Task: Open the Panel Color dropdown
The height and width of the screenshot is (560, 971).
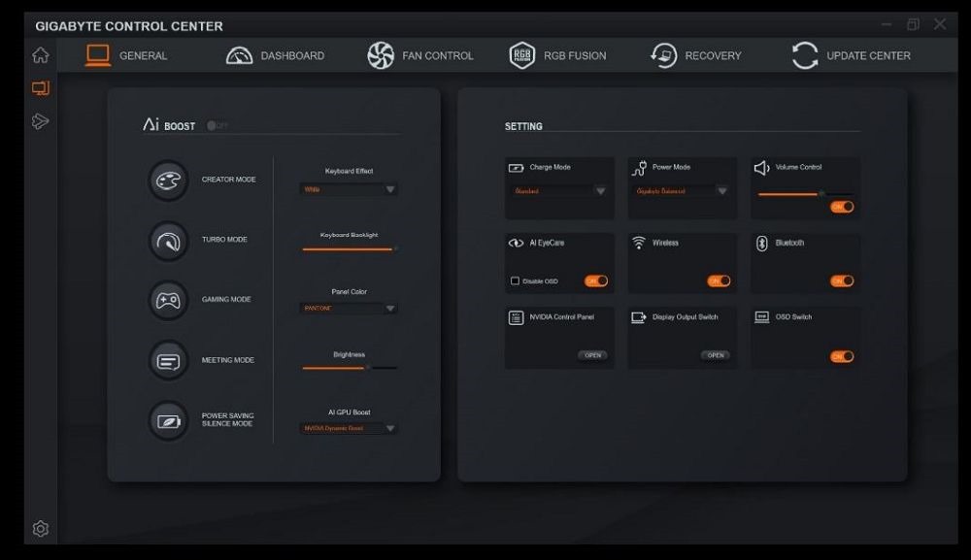Action: pos(349,309)
